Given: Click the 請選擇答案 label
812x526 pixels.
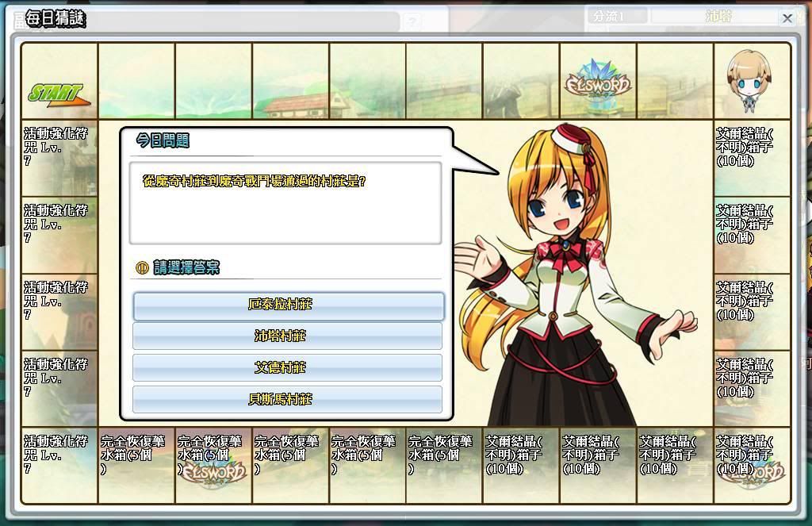Looking at the screenshot, I should coord(186,267).
